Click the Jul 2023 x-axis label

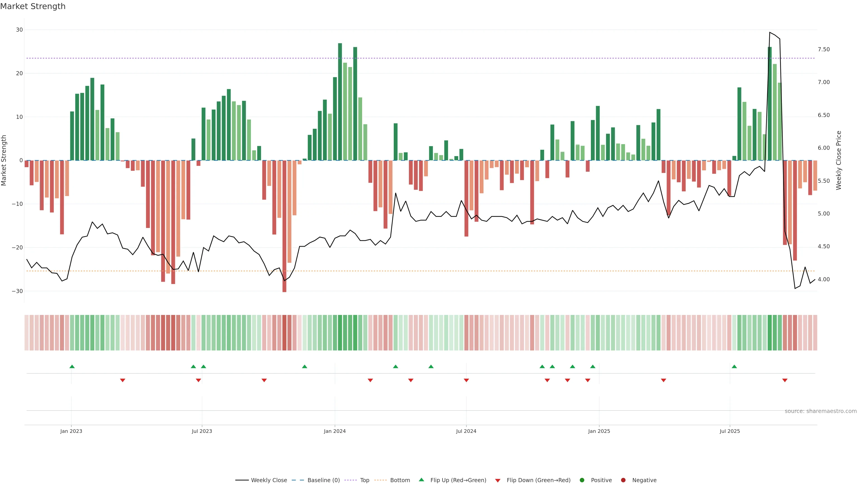[x=202, y=431]
